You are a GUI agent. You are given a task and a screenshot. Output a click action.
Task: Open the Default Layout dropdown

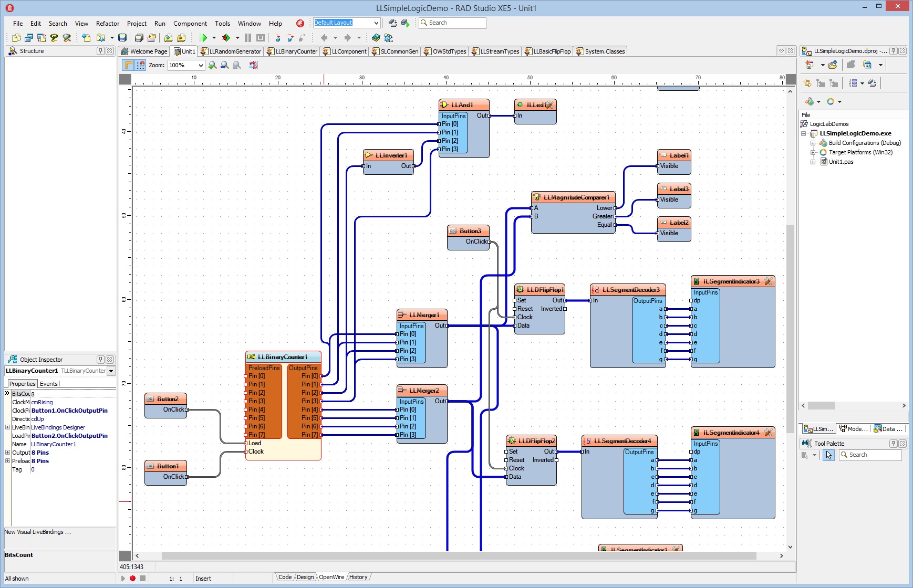(x=376, y=23)
